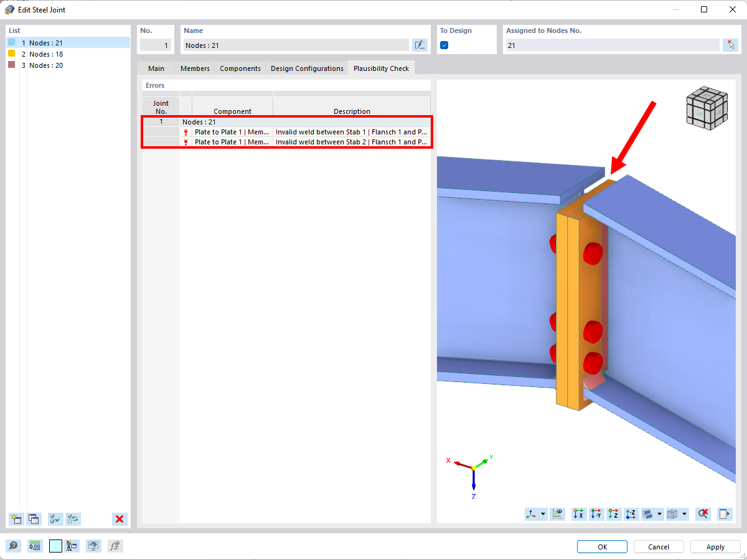Image resolution: width=747 pixels, height=560 pixels.
Task: Open render mode dropdown arrow
Action: tap(659, 514)
